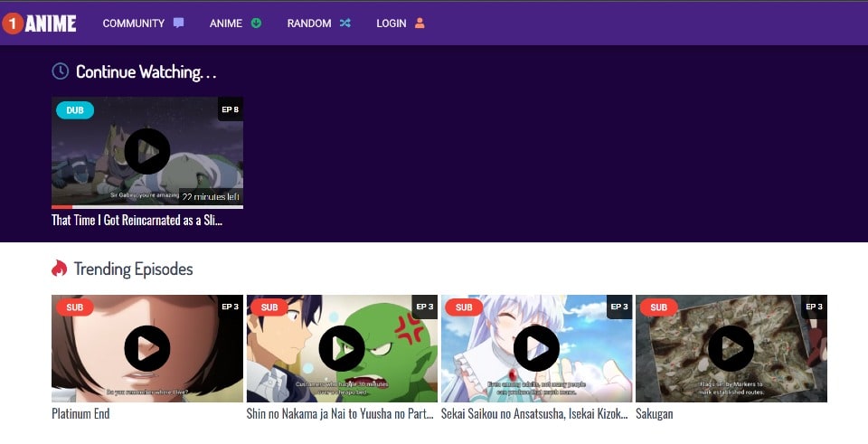Play the Sekai Saikou no Ansatsusha episode
This screenshot has height=444, width=868.
click(536, 348)
